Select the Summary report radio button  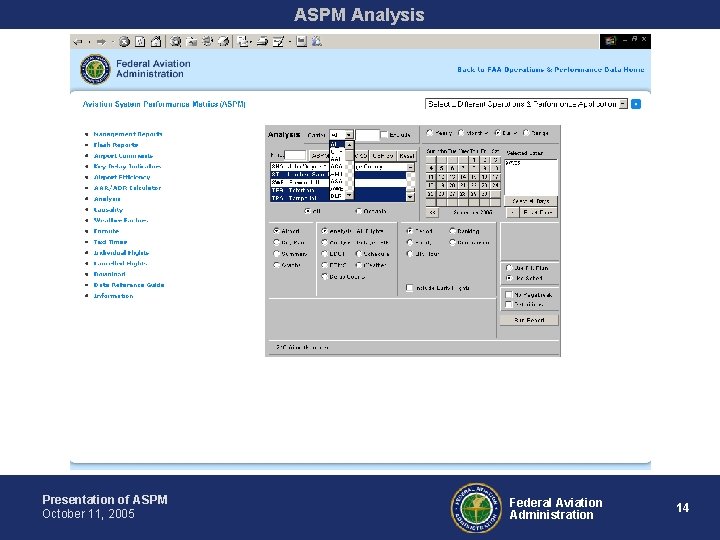276,253
